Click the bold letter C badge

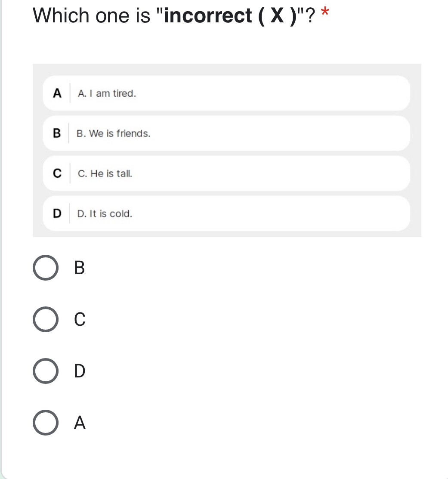[56, 173]
